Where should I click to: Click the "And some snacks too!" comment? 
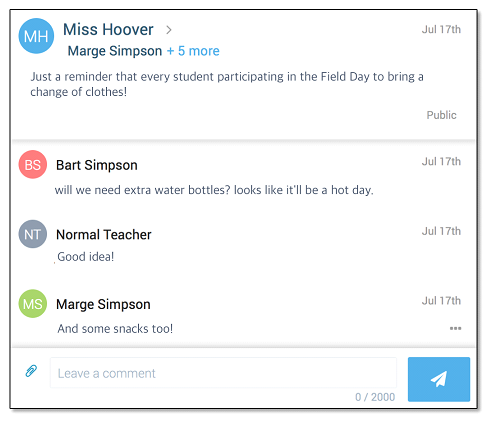click(115, 329)
